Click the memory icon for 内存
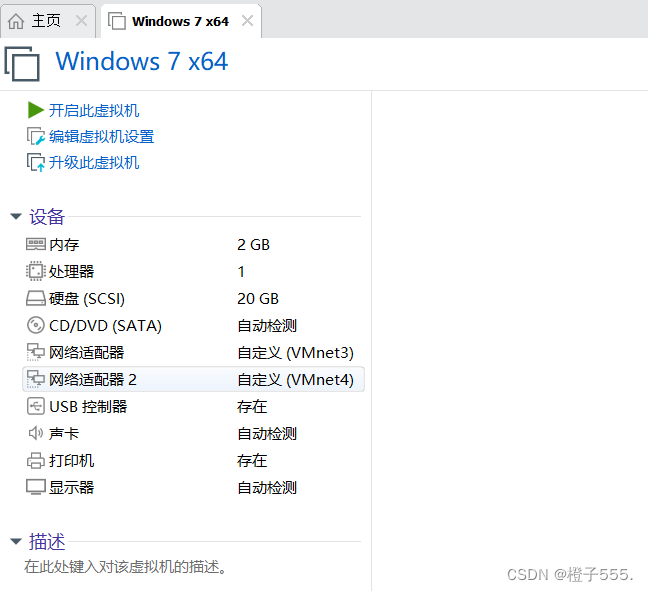This screenshot has width=648, height=591. tap(36, 244)
